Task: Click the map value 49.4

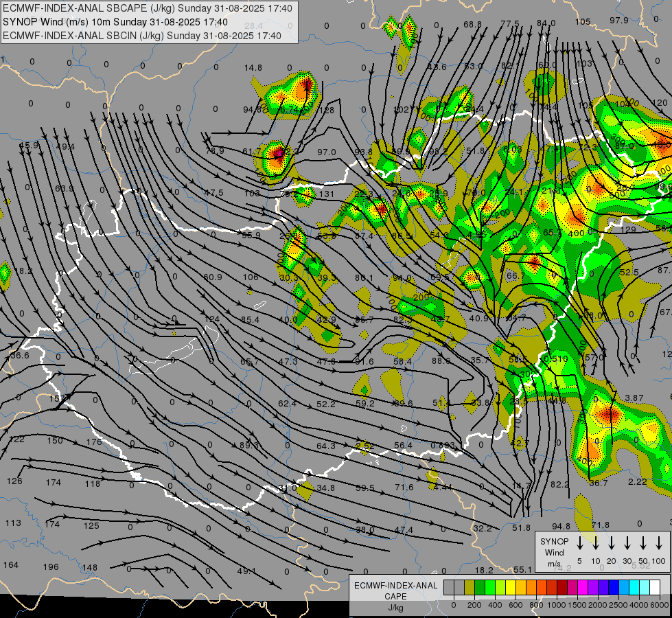Action: (x=65, y=147)
